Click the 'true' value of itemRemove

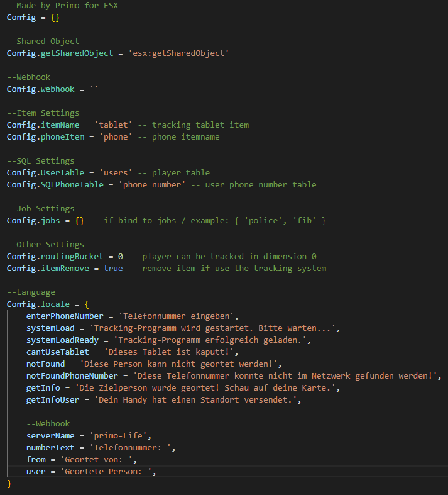pos(113,269)
